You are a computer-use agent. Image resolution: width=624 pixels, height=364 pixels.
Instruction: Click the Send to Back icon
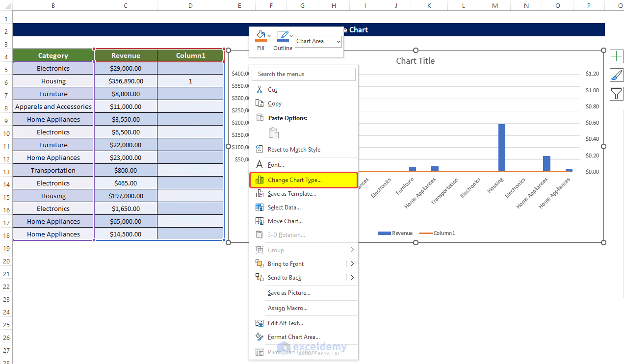click(x=260, y=278)
